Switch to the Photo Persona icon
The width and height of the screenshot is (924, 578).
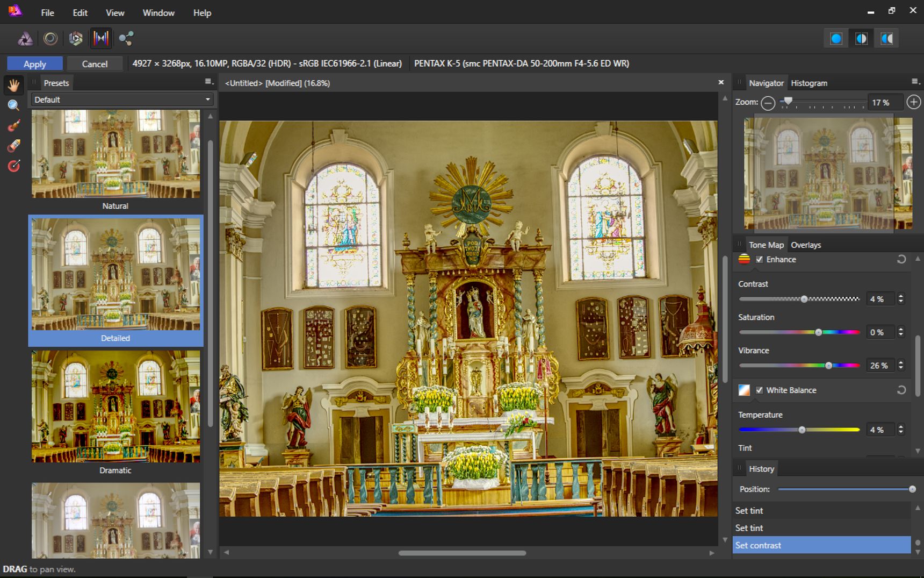25,38
